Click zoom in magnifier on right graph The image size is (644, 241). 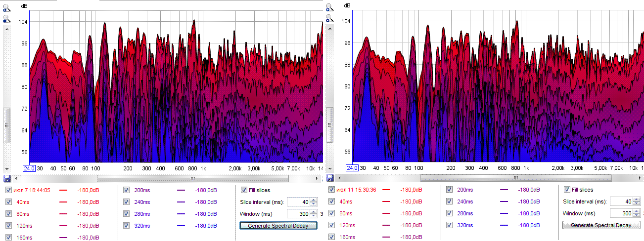(329, 7)
